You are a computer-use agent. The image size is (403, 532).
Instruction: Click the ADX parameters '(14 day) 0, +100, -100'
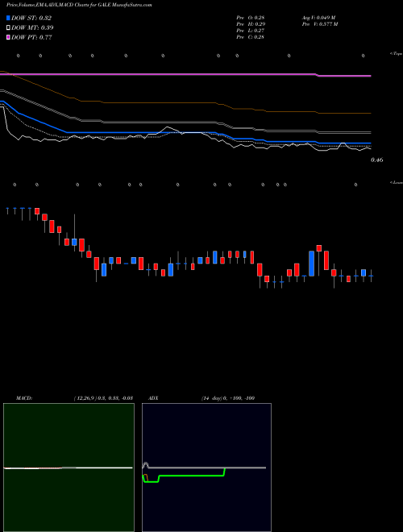coord(228,398)
